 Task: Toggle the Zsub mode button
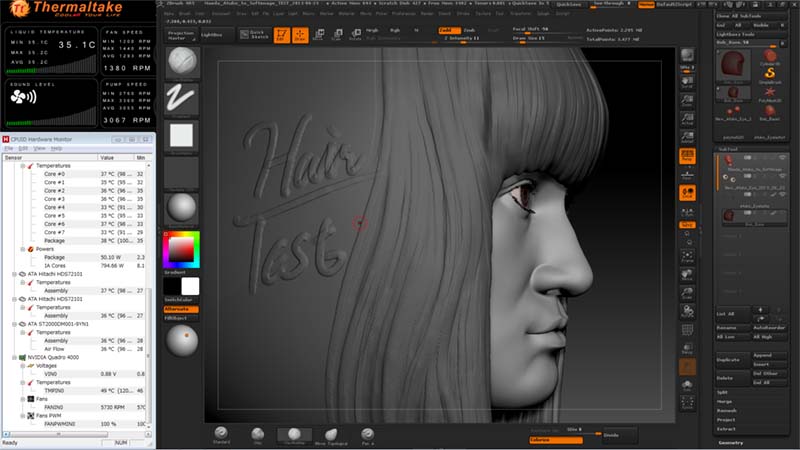470,30
